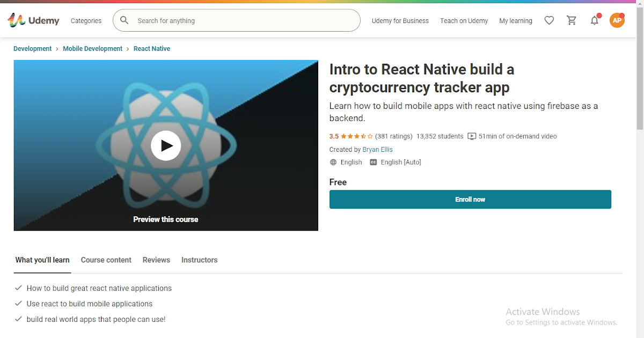The height and width of the screenshot is (338, 644).
Task: Click the course title heading
Action: click(422, 78)
